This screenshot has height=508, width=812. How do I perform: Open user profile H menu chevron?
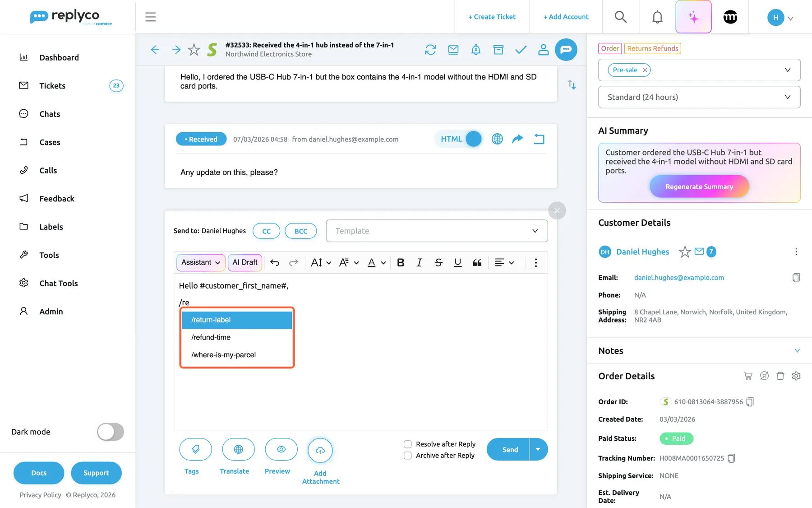tap(790, 19)
